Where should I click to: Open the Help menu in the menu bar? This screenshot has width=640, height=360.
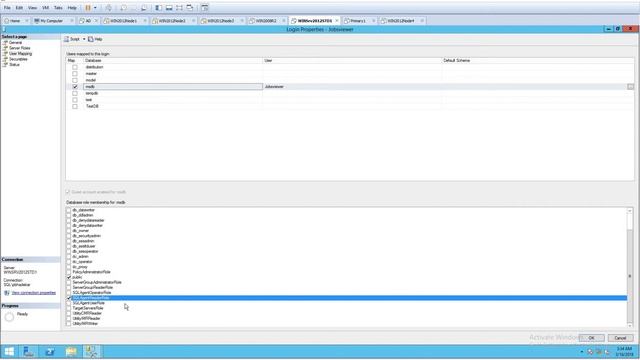click(x=72, y=8)
